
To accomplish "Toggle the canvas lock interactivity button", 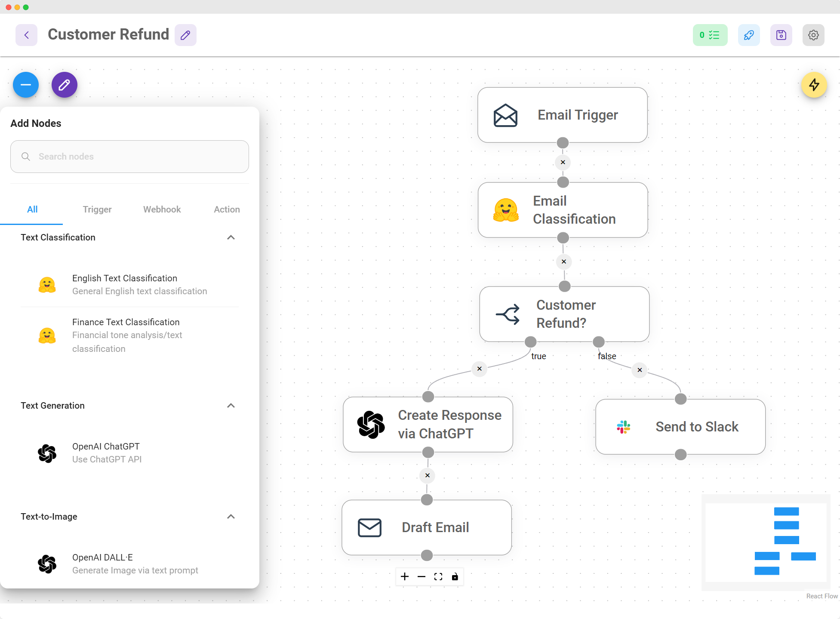I will click(x=455, y=577).
